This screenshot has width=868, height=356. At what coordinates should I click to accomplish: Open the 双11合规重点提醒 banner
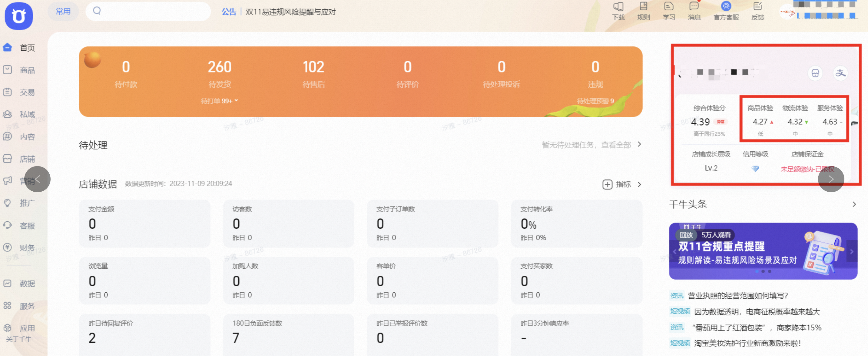[763, 251]
